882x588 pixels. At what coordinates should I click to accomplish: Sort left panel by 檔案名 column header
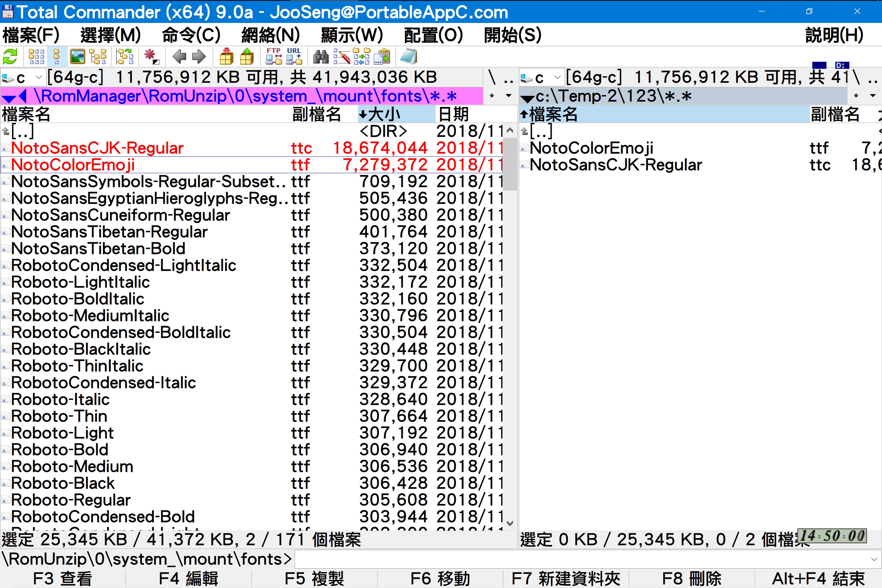pyautogui.click(x=146, y=114)
